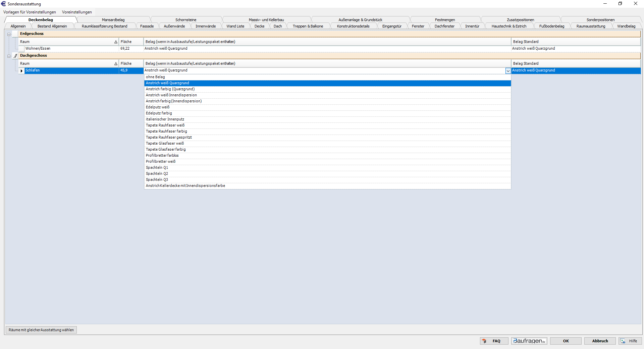Viewport: 644px width, 349px height.
Task: Click the Abbruch button
Action: [600, 341]
